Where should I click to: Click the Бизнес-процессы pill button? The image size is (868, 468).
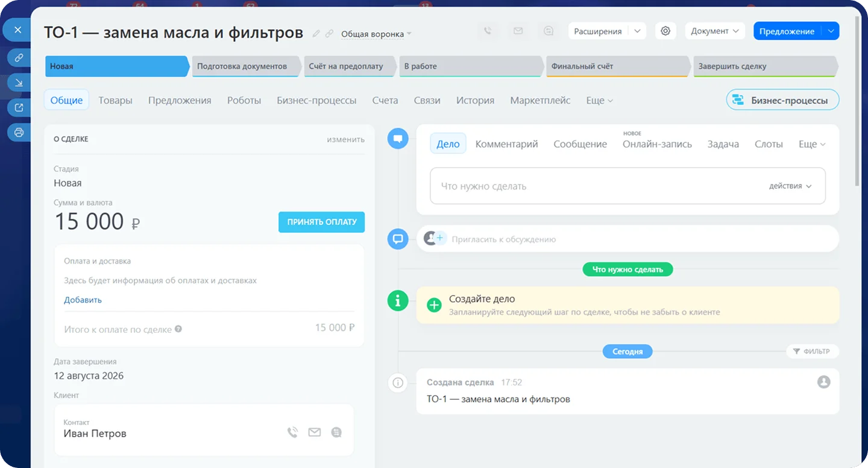coord(782,101)
